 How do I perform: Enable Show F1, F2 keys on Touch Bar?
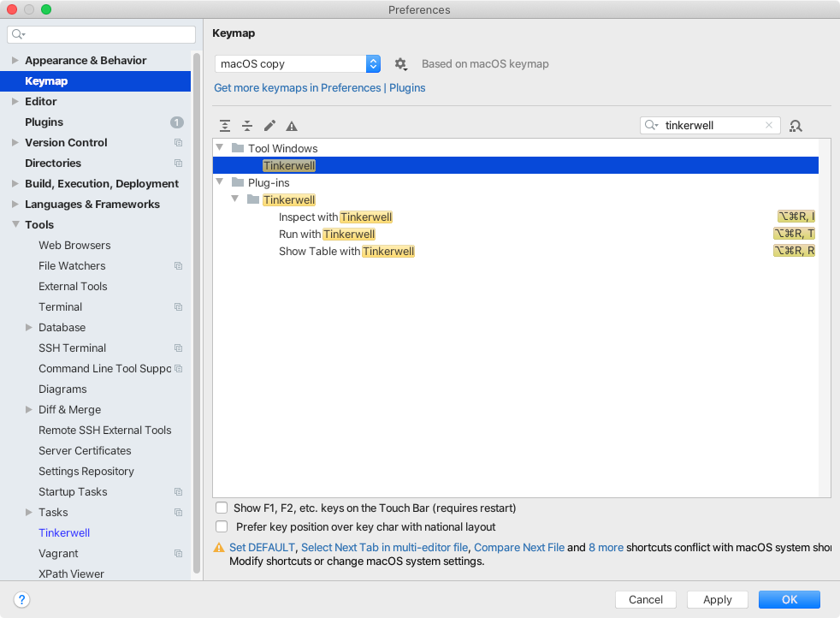point(222,508)
